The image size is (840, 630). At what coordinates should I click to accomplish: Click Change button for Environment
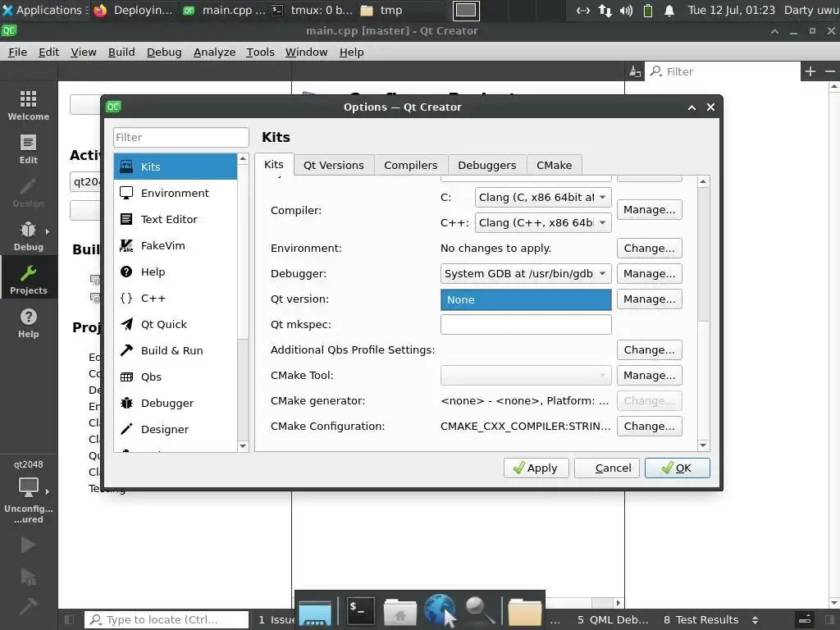tap(650, 248)
